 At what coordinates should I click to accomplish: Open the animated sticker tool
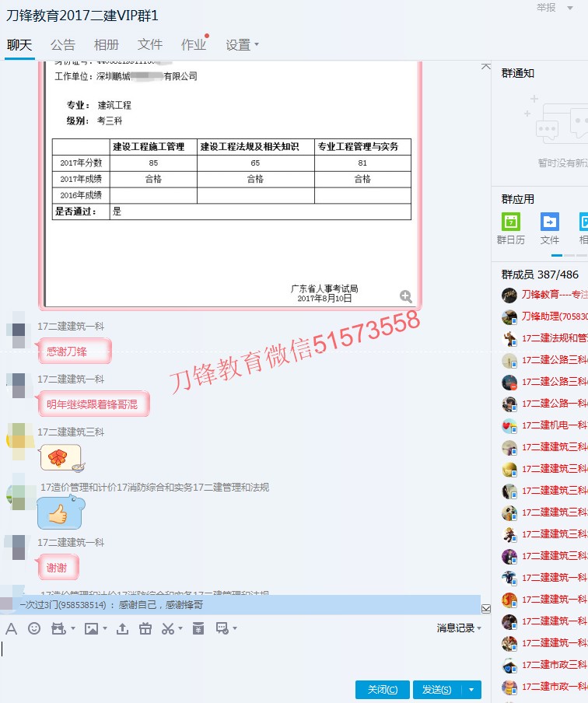click(58, 628)
